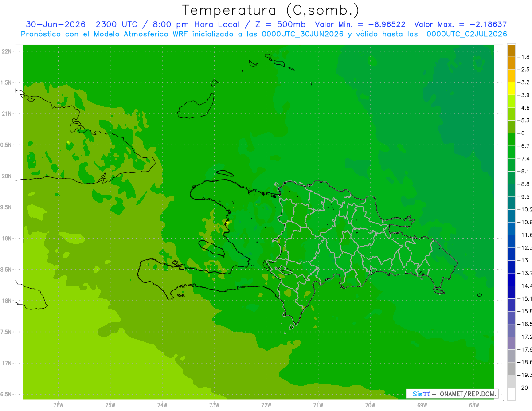Click the "18N" latitude label
532x411 pixels.
pos(8,301)
